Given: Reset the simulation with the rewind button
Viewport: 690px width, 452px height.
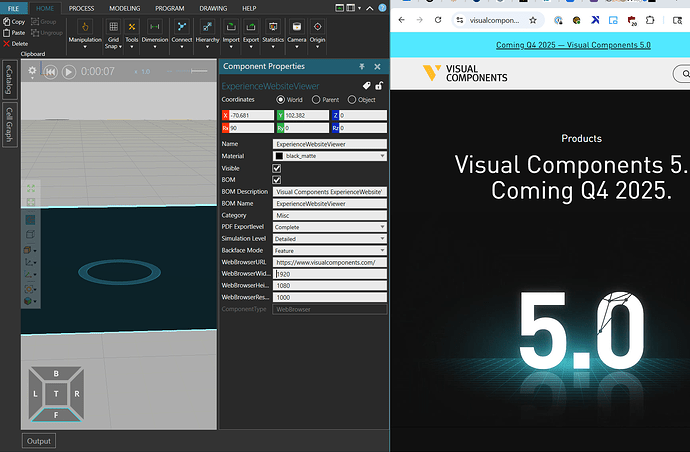Looking at the screenshot, I should coord(51,72).
